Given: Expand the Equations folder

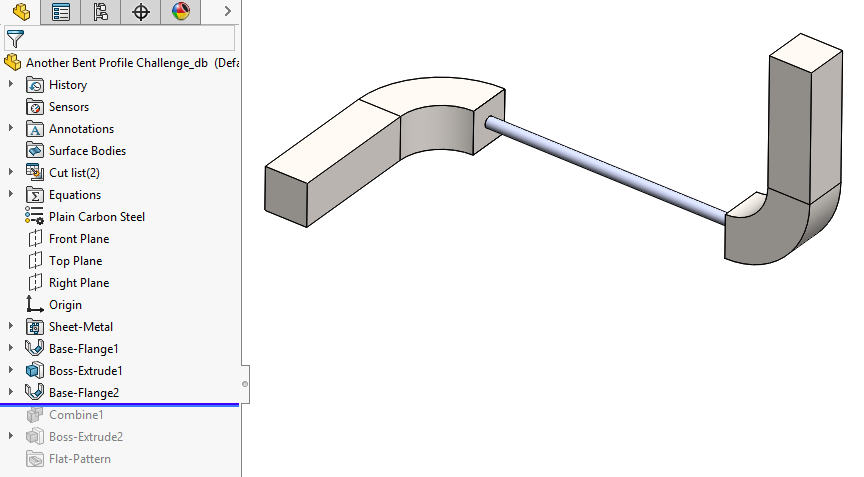Looking at the screenshot, I should 10,194.
